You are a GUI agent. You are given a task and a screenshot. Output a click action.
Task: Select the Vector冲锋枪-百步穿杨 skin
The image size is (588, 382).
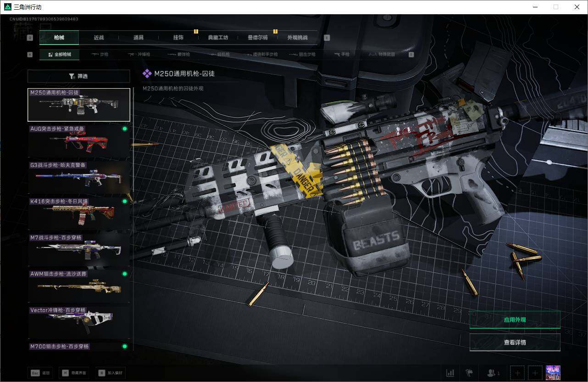coord(79,322)
